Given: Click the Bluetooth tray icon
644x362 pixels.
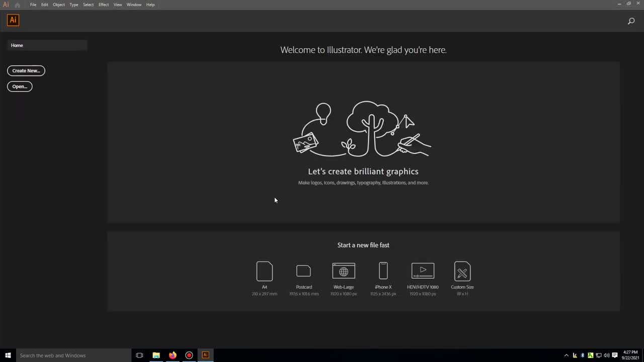Looking at the screenshot, I should 583,355.
